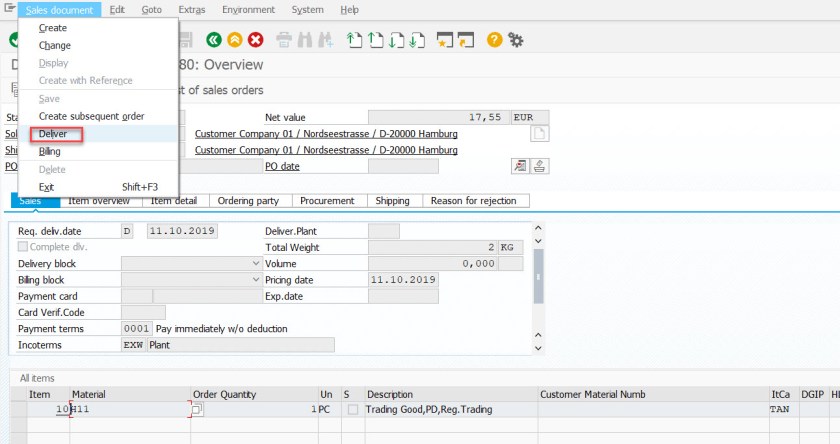
Task: Open the Billing block dropdown
Action: pos(256,280)
